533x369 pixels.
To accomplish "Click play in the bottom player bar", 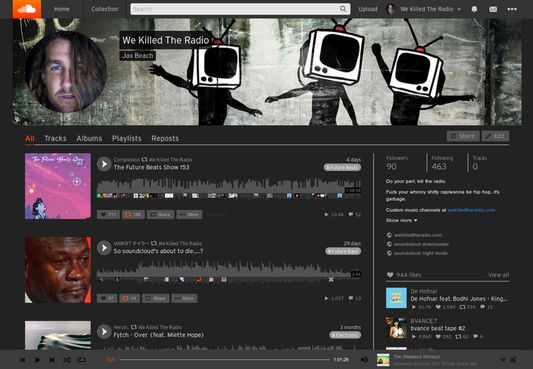I will coord(37,359).
